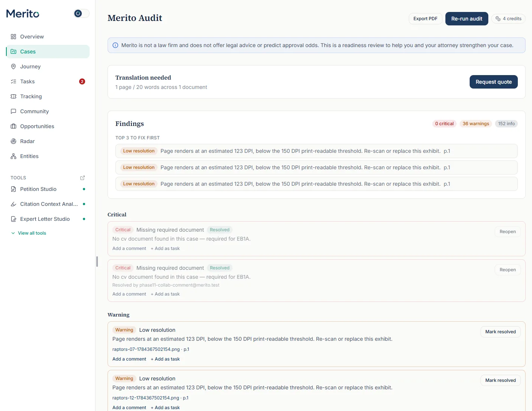Reopen finding resolved by phase11-collab-comment
The height and width of the screenshot is (411, 532).
[508, 270]
